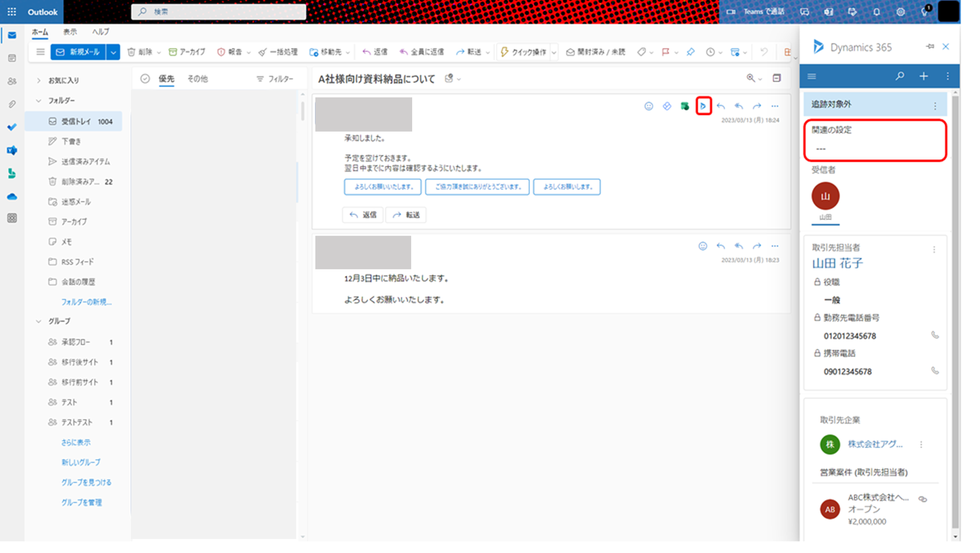Click the Forward button under message

coord(406,215)
